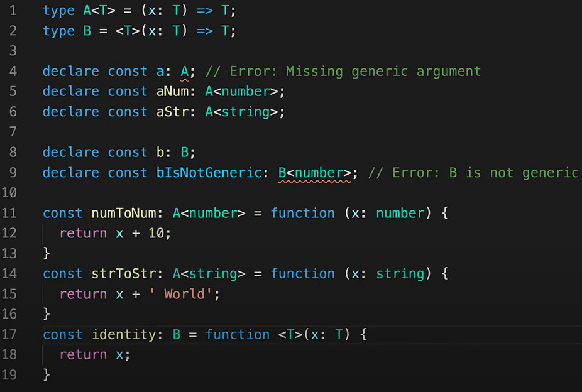582x392 pixels.
Task: Click line number 11 in the gutter
Action: pyautogui.click(x=13, y=214)
